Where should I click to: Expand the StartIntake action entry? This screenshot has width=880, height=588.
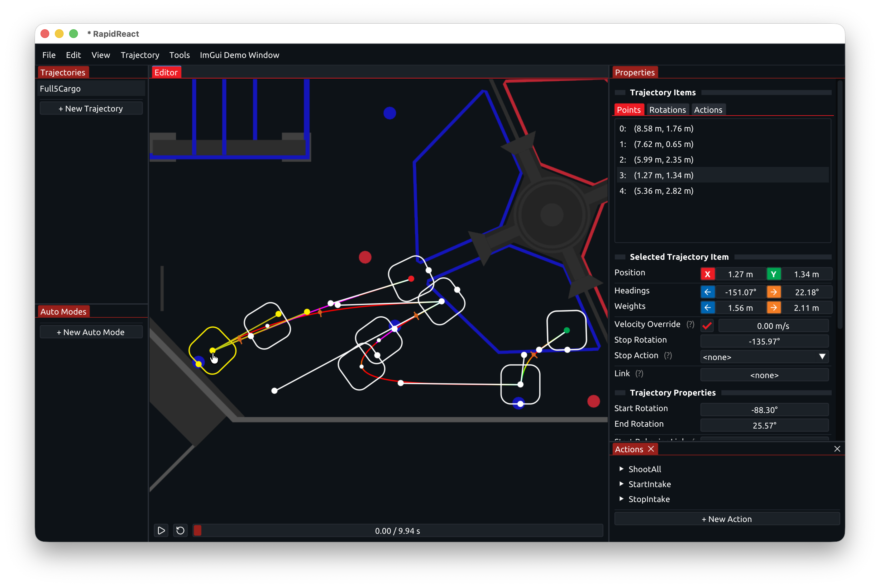[x=622, y=484]
